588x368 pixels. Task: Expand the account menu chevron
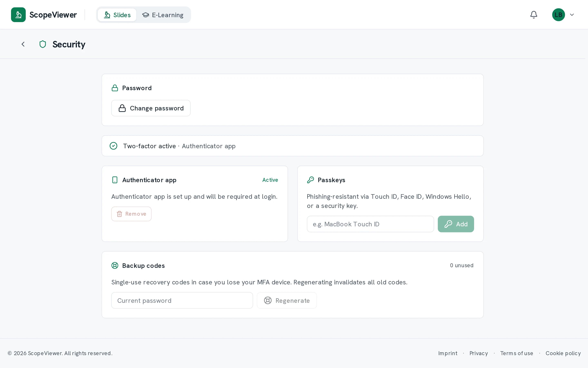click(572, 15)
